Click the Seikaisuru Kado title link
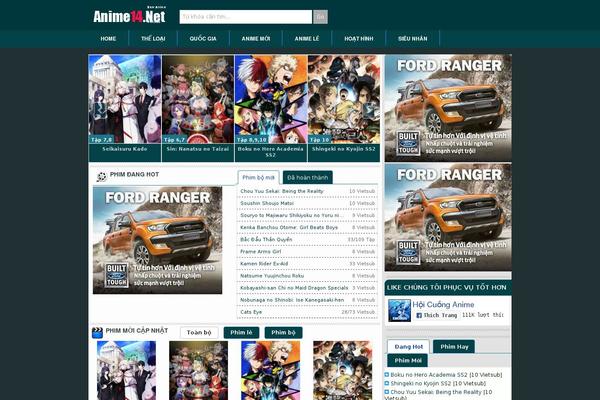 coord(125,149)
